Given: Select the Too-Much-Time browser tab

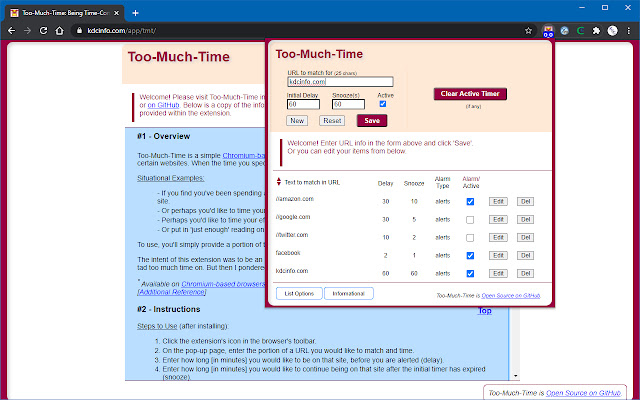Looking at the screenshot, I should tap(65, 13).
